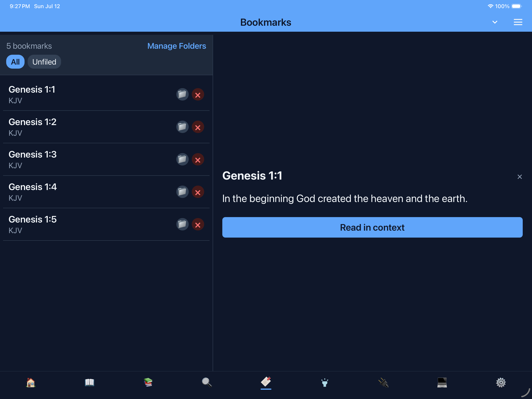Close the Genesis 1:1 preview panel

coord(520,177)
